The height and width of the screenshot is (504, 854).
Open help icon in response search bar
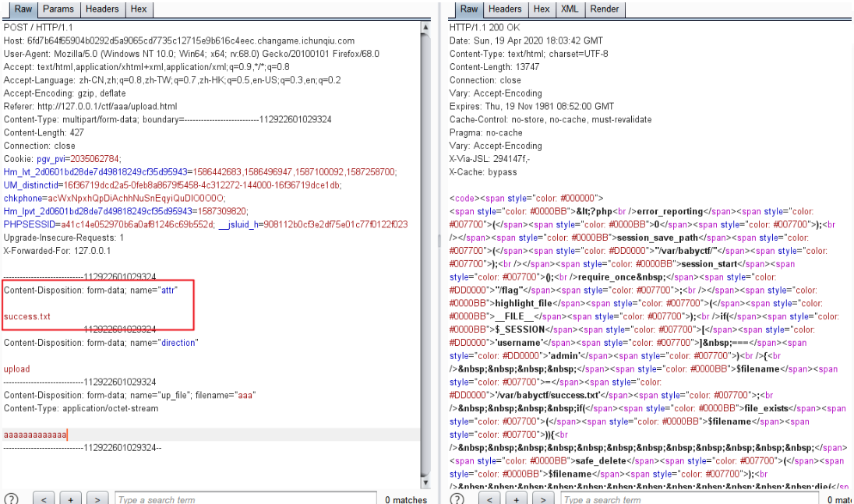(x=458, y=499)
